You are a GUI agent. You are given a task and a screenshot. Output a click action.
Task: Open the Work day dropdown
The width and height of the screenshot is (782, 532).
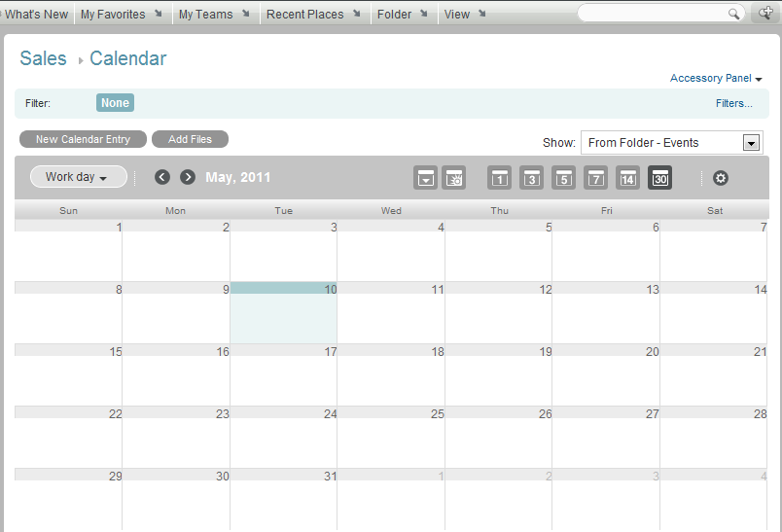pyautogui.click(x=79, y=177)
